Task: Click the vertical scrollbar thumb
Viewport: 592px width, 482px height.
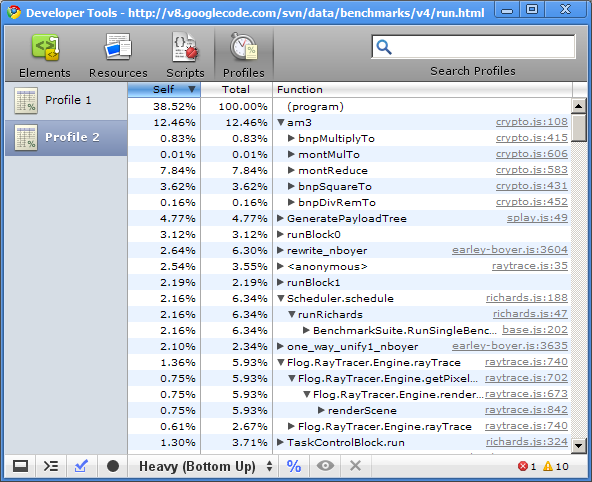Action: (578, 128)
